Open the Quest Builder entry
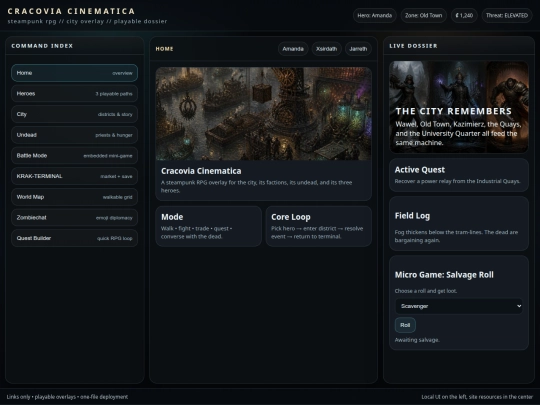 [74, 238]
